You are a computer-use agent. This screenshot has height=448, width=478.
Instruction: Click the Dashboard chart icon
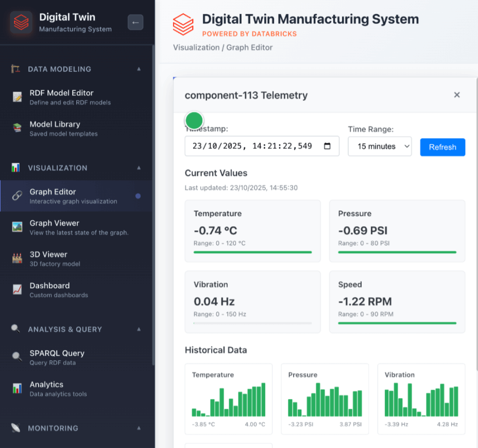pos(18,290)
